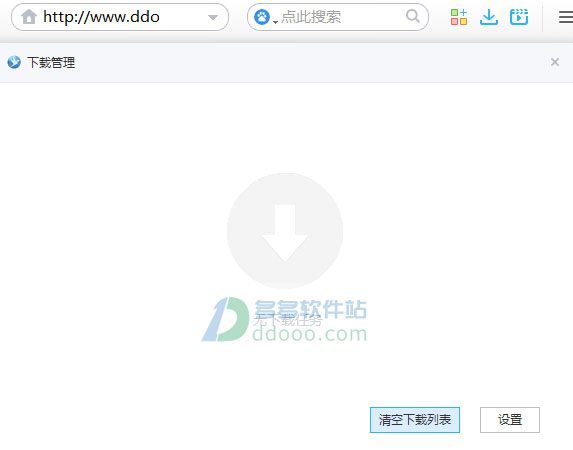
Task: Select the 下载管理 tab title
Action: tap(51, 63)
